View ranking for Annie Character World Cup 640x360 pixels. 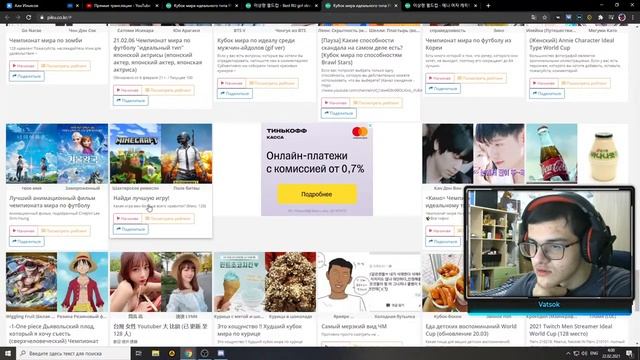[584, 83]
